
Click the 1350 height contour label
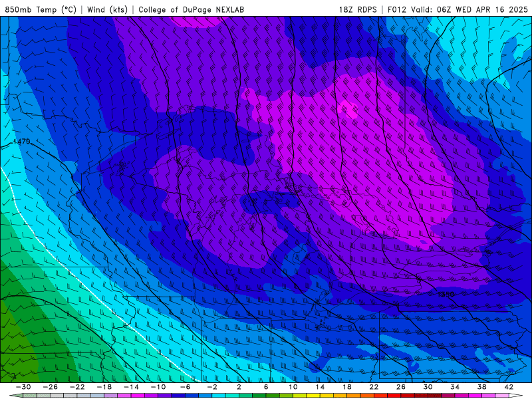(445, 294)
